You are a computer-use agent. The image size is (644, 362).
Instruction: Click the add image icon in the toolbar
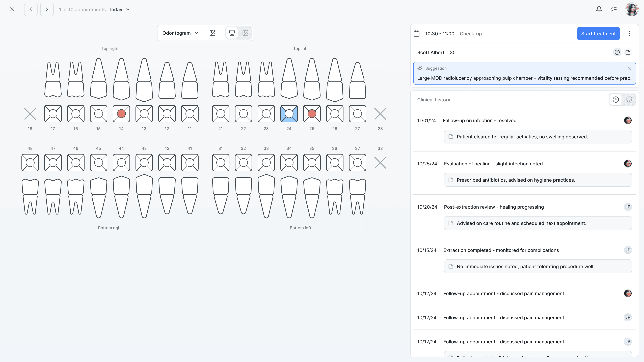click(x=212, y=33)
